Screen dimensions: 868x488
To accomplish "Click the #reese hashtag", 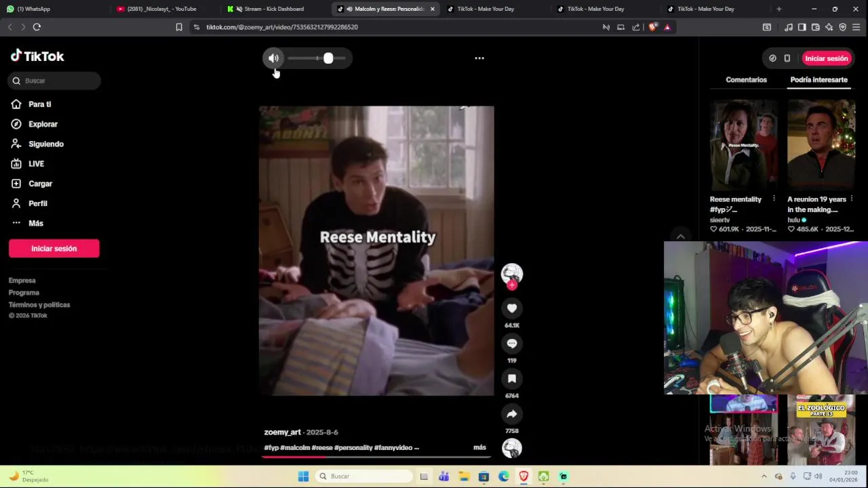I will [x=322, y=448].
